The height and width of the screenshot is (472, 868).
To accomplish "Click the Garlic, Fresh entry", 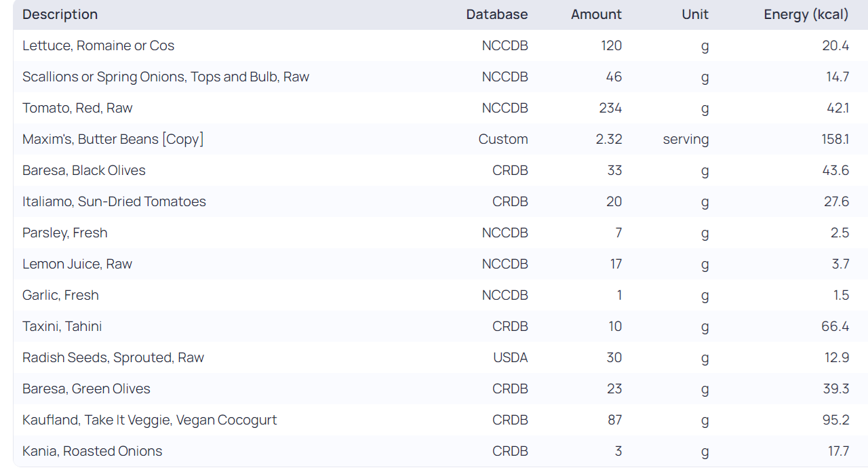I will pyautogui.click(x=60, y=295).
